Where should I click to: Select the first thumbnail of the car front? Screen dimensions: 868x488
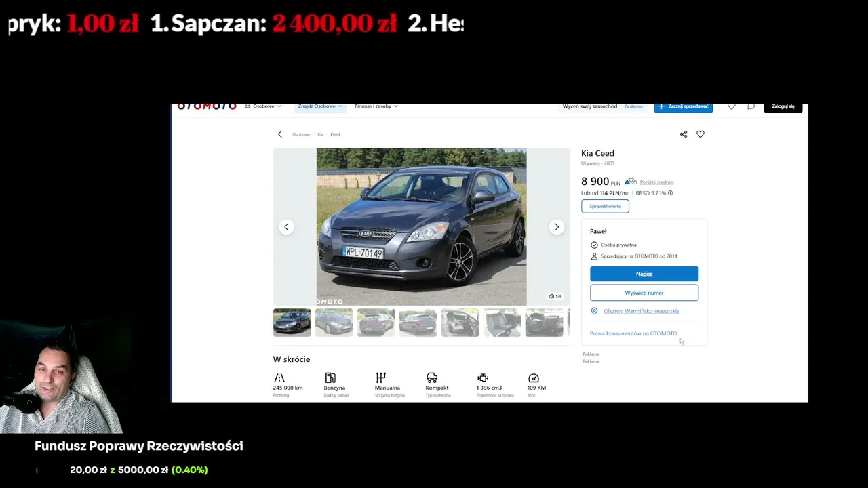(x=292, y=323)
